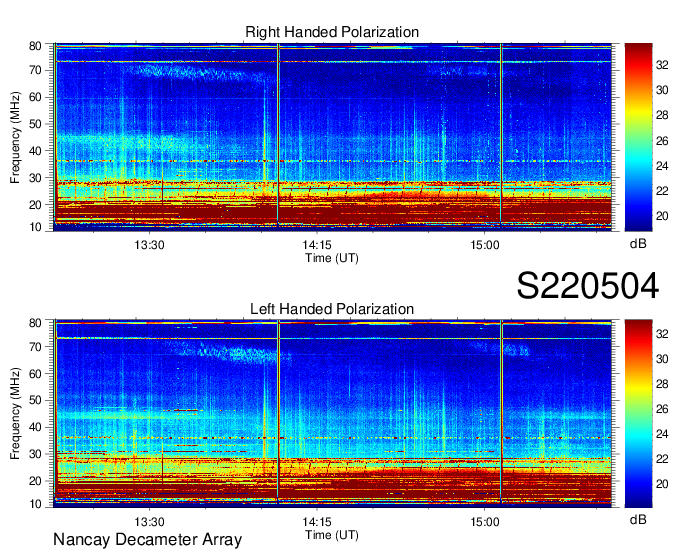Click the "Frequency (MHz)" axis label of the top plot

pos(15,137)
